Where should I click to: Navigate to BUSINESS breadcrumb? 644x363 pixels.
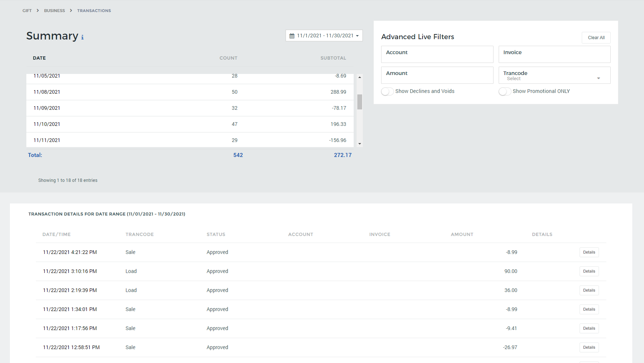pos(55,11)
